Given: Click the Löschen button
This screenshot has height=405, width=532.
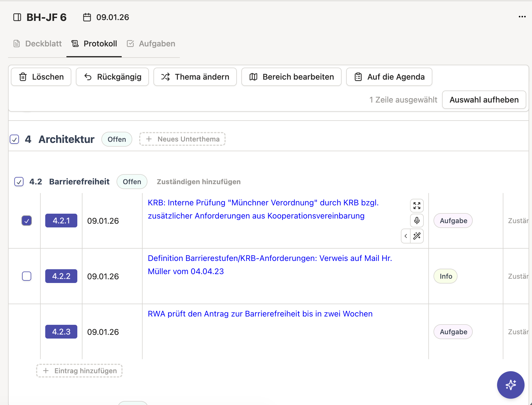Looking at the screenshot, I should [x=41, y=77].
